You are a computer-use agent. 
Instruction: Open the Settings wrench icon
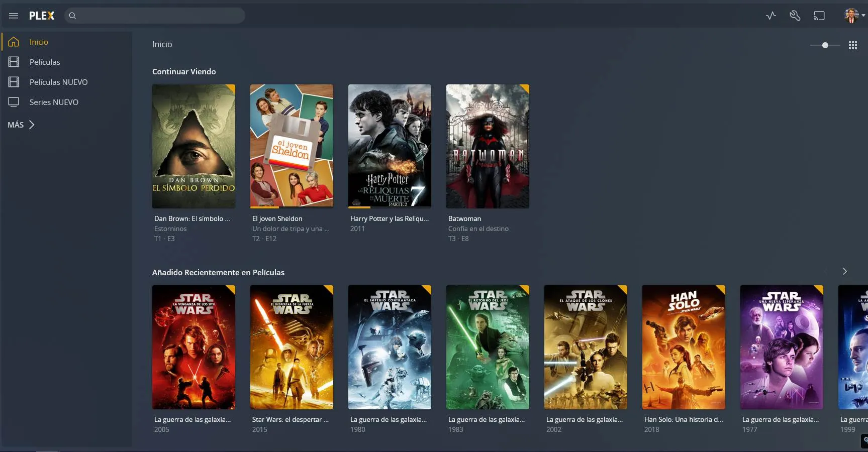[x=795, y=16]
